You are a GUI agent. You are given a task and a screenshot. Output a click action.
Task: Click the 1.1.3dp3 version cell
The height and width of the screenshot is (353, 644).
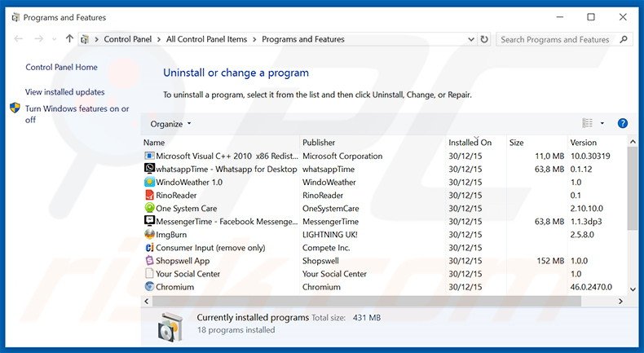pyautogui.click(x=586, y=222)
